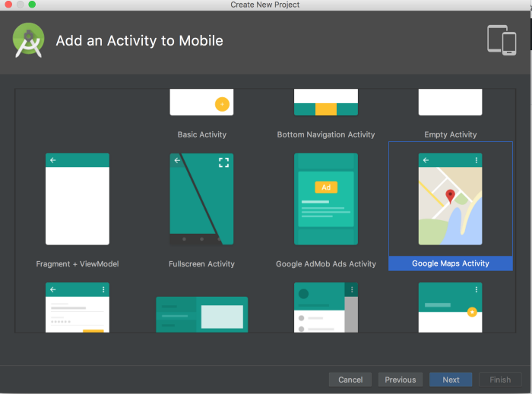Click the fullscreen expand icon in Fullscreen Activity

pos(223,162)
